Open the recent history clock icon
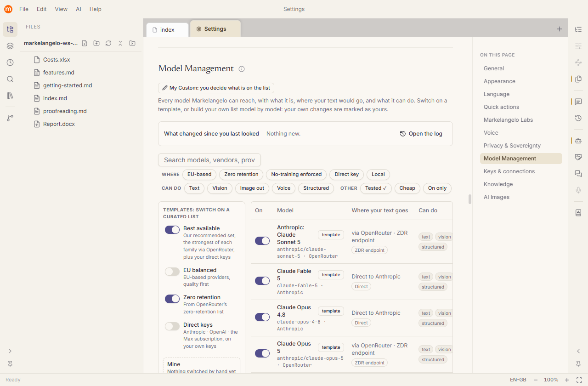 10,62
